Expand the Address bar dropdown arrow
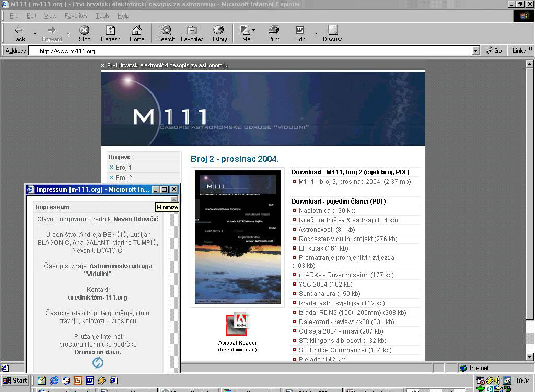 pos(475,51)
